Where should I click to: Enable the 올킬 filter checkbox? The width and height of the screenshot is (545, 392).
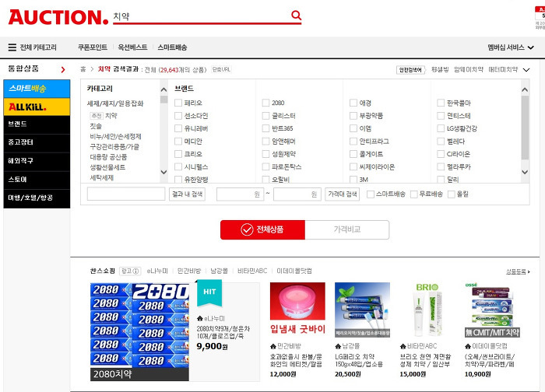451,194
